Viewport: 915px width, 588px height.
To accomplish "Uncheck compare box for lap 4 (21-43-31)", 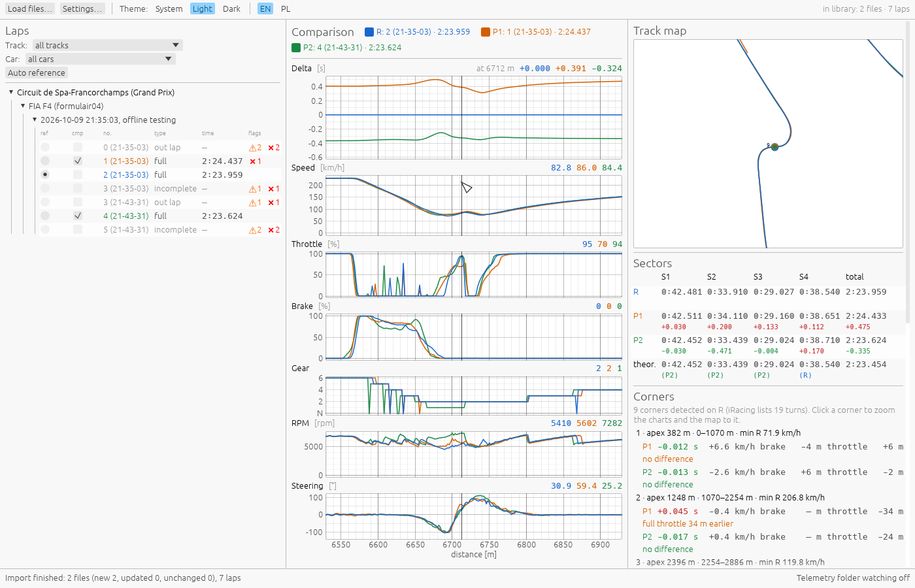I will (78, 216).
